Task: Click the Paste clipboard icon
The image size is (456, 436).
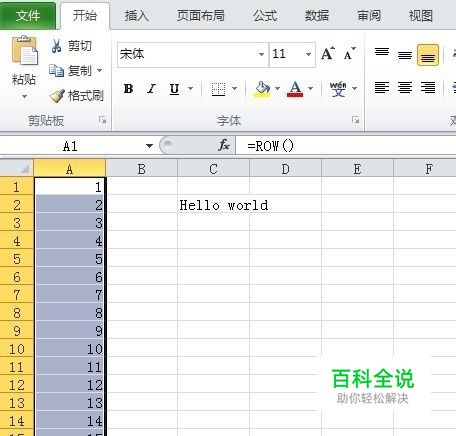Action: pyautogui.click(x=25, y=50)
